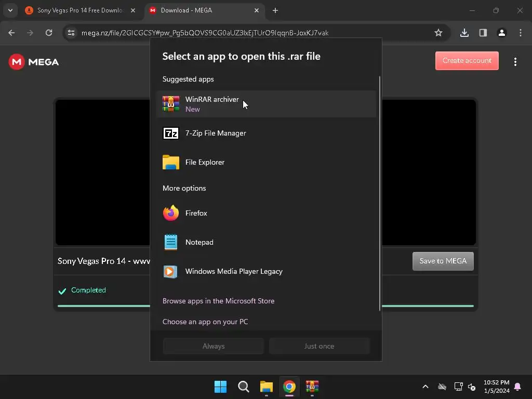Open the MEGA three-dot page menu
This screenshot has height=399, width=532.
(x=515, y=62)
